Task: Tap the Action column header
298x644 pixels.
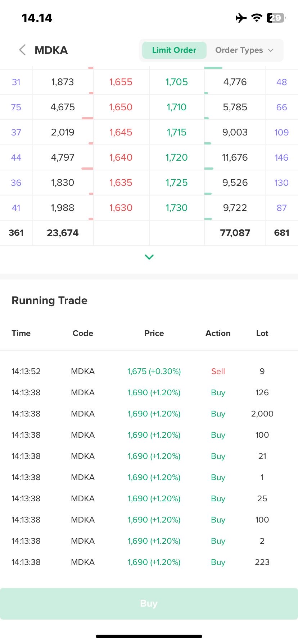Action: pyautogui.click(x=218, y=333)
